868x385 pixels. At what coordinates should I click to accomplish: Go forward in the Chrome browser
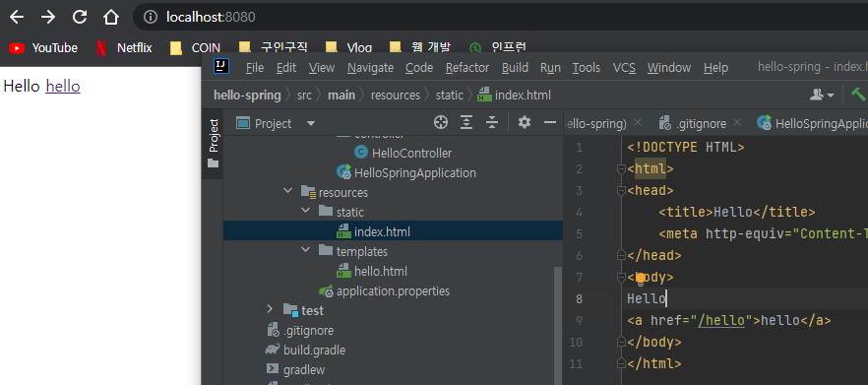[x=48, y=17]
